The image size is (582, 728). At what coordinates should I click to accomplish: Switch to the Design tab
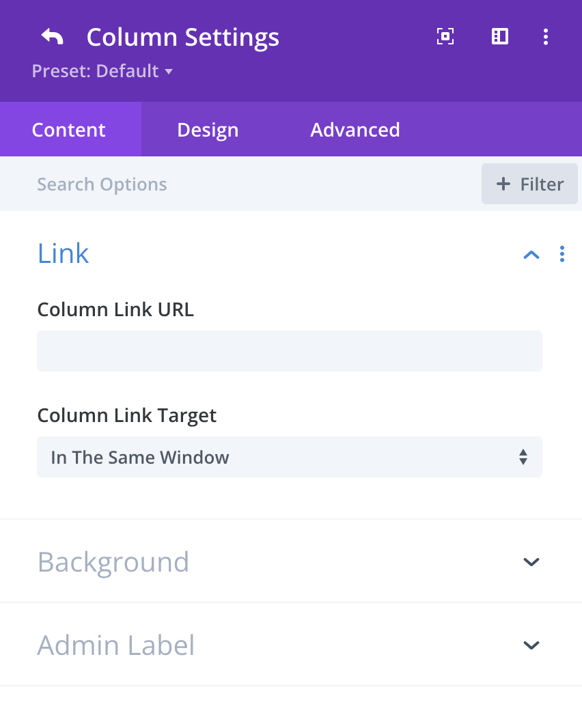point(208,130)
